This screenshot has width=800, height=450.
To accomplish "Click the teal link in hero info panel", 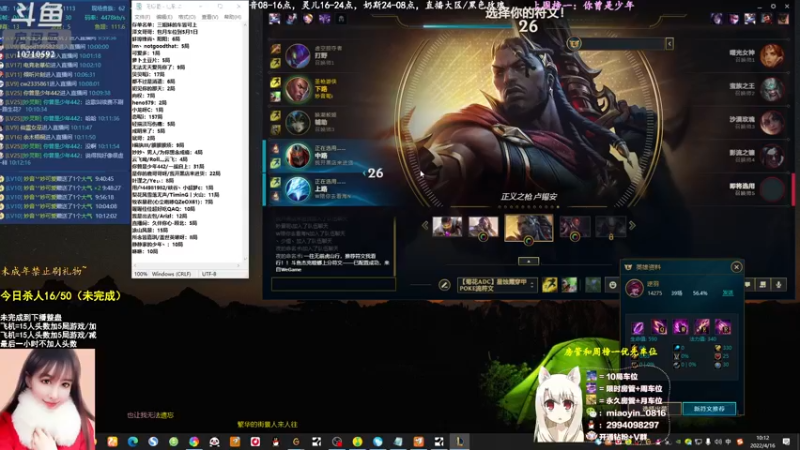I will 728,293.
